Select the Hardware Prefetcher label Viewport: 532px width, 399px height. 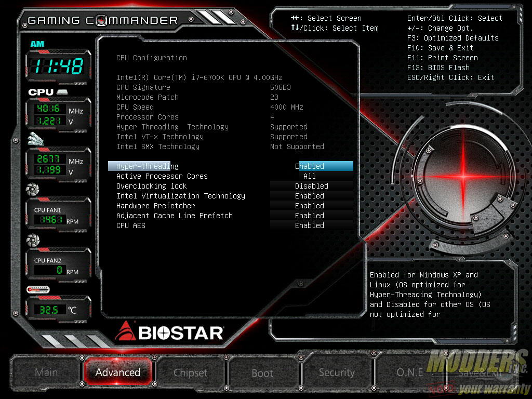(x=156, y=206)
